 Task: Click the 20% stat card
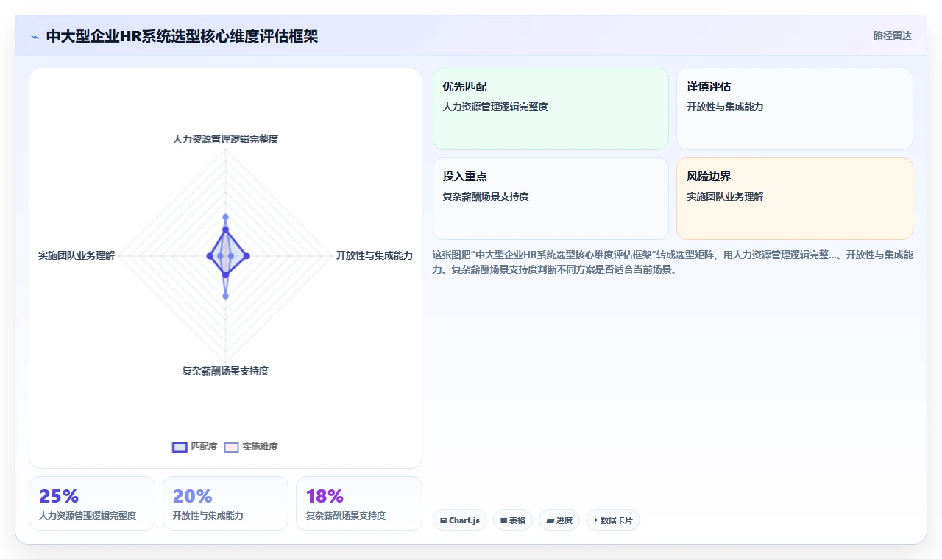225,503
